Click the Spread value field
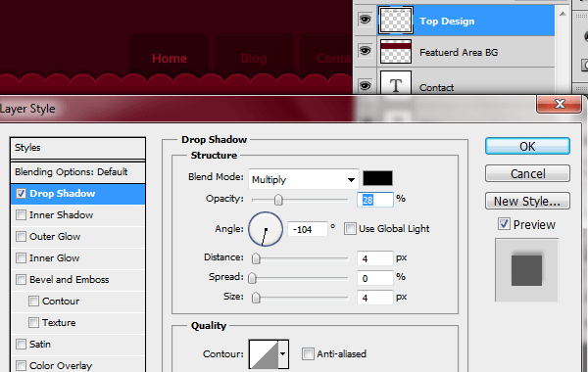This screenshot has width=588, height=372. [375, 278]
